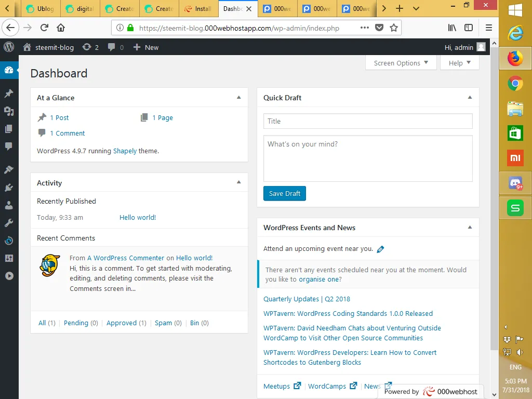Click the updates icon showing 2
Viewport: 532px width, 399px height.
point(90,47)
